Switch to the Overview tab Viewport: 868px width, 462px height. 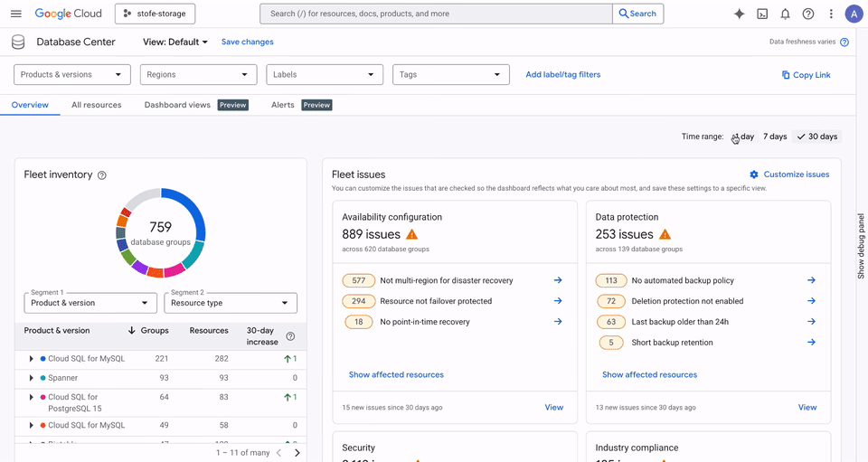[30, 105]
